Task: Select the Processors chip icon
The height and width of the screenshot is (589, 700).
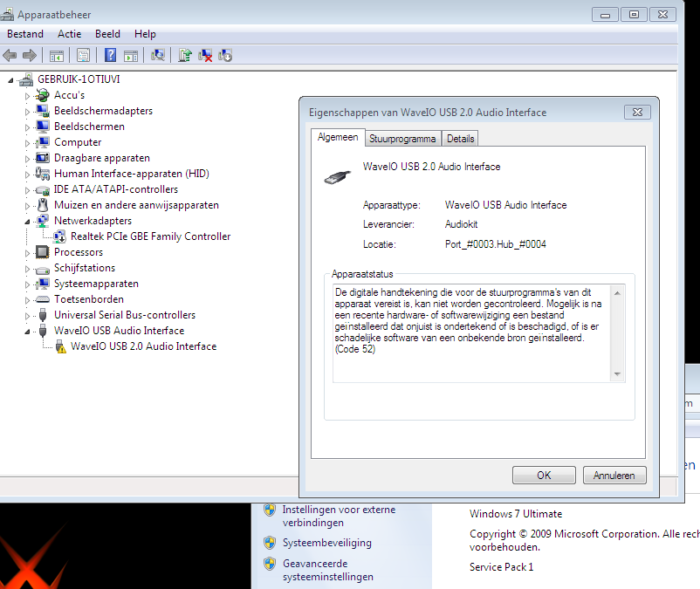Action: (x=43, y=252)
